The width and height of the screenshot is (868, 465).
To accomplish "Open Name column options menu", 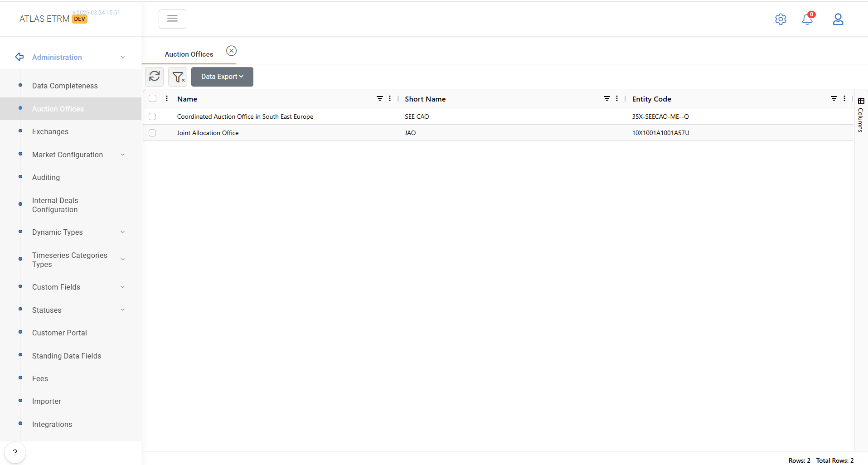I will point(390,98).
